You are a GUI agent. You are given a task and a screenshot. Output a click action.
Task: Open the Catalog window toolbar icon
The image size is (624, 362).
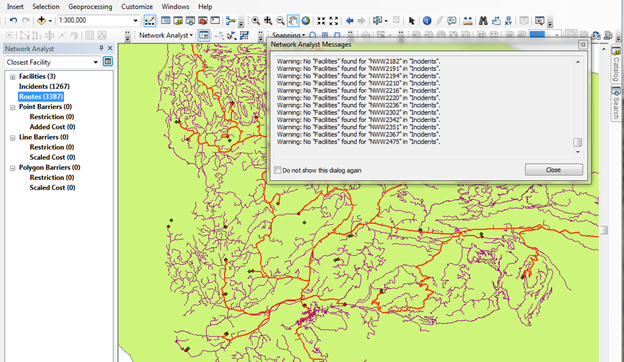(178, 20)
